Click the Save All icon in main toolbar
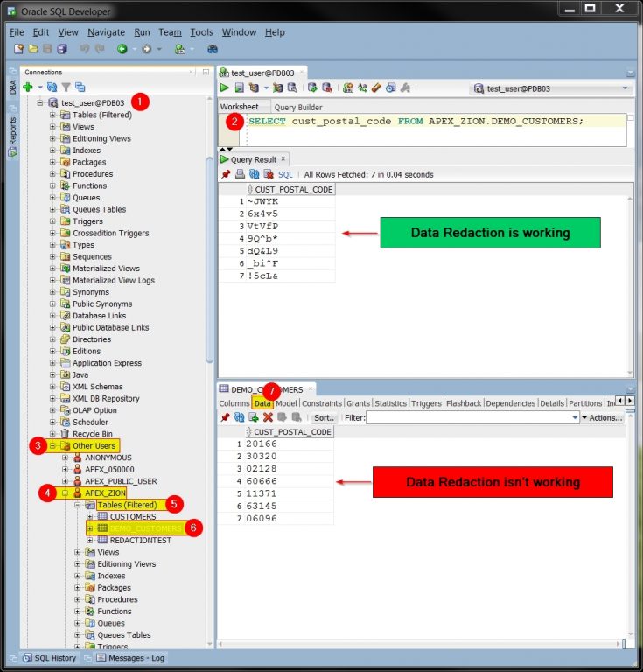Image resolution: width=643 pixels, height=672 pixels. [62, 49]
